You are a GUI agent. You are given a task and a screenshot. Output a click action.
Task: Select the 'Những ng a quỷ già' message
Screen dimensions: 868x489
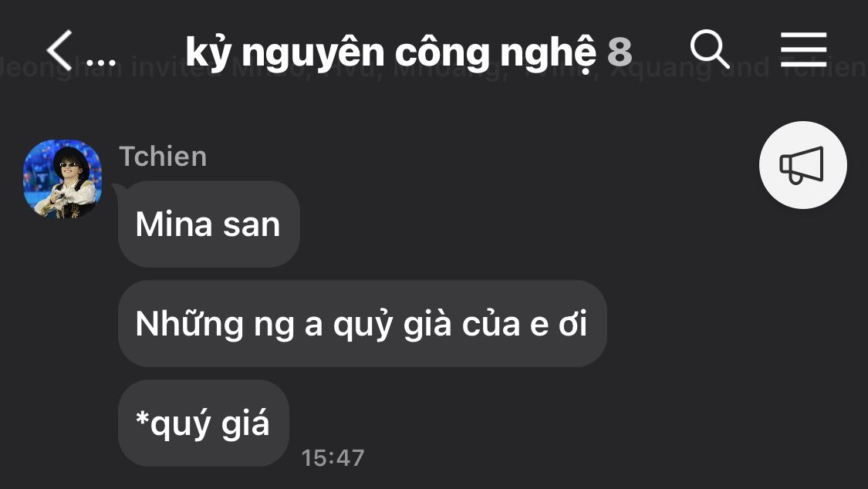362,323
